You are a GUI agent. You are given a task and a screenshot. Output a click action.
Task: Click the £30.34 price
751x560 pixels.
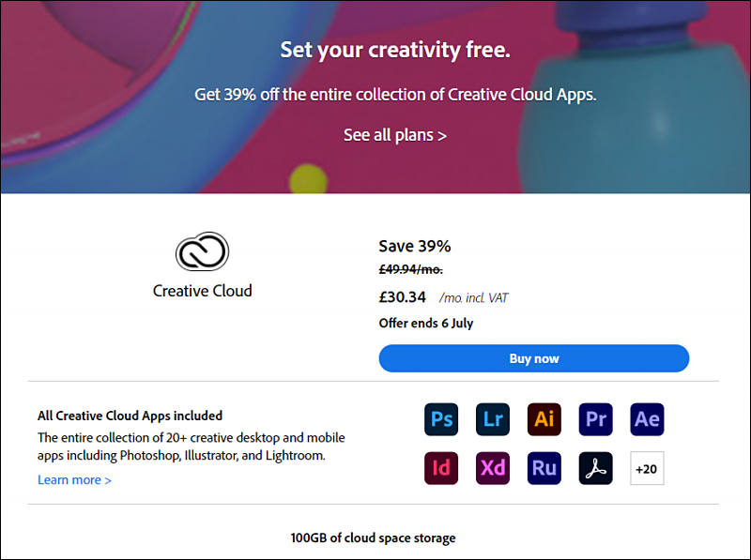pos(403,297)
